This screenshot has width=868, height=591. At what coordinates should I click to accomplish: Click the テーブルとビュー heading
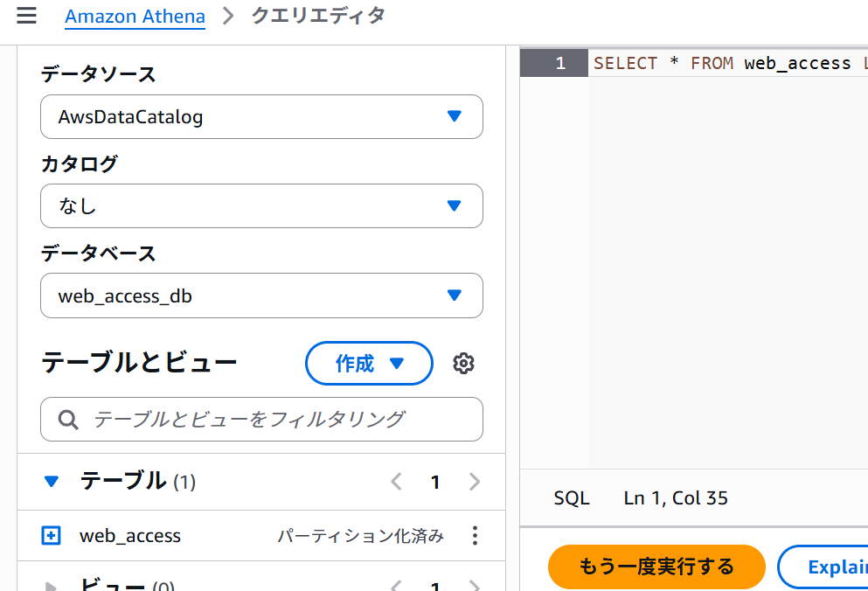coord(139,364)
